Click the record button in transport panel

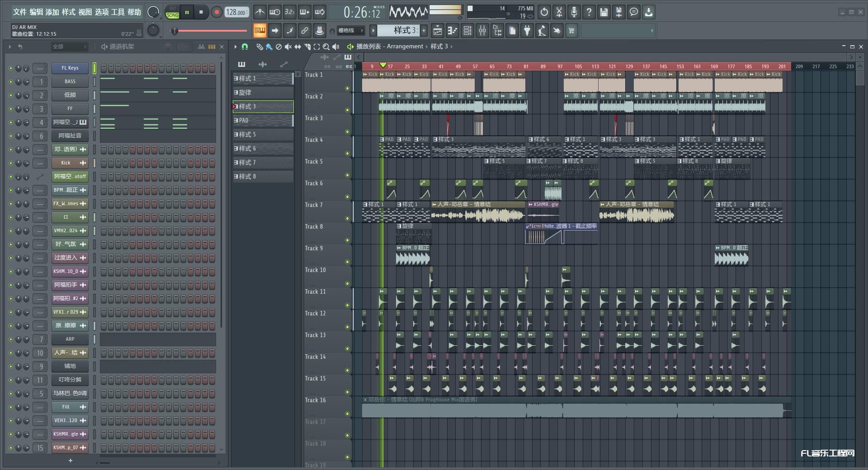(x=217, y=12)
